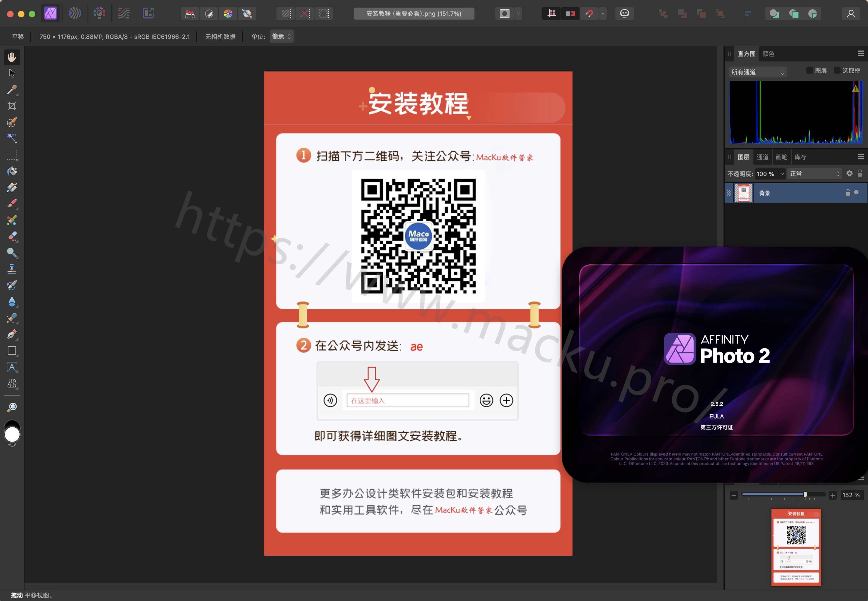This screenshot has height=601, width=868.
Task: Switch to Export Persona
Action: (x=148, y=14)
